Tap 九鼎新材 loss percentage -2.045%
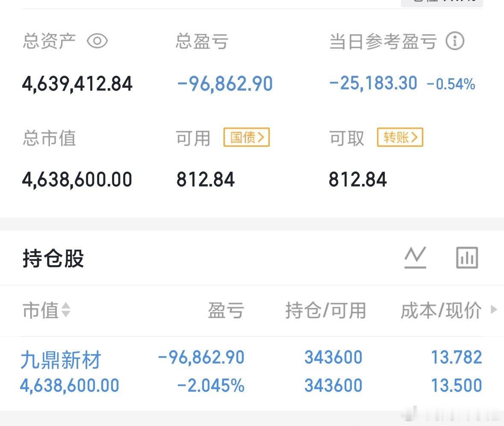This screenshot has width=504, height=426. [x=211, y=386]
